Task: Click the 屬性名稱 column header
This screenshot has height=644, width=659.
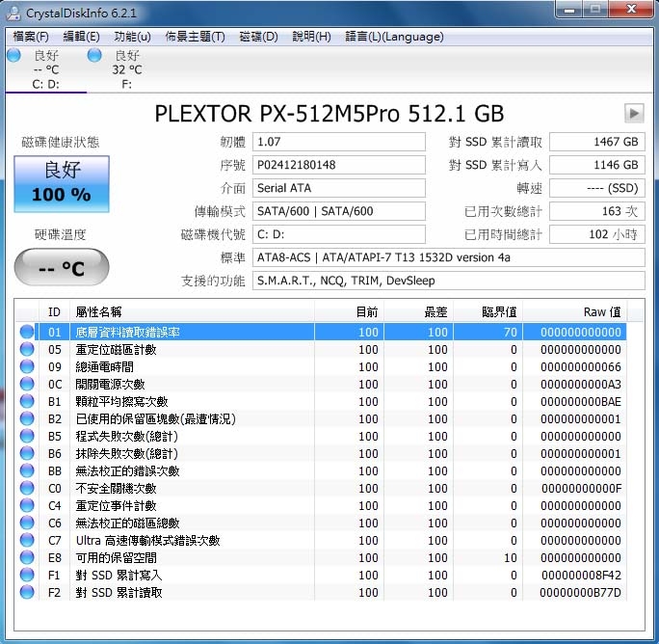Action: [192, 312]
